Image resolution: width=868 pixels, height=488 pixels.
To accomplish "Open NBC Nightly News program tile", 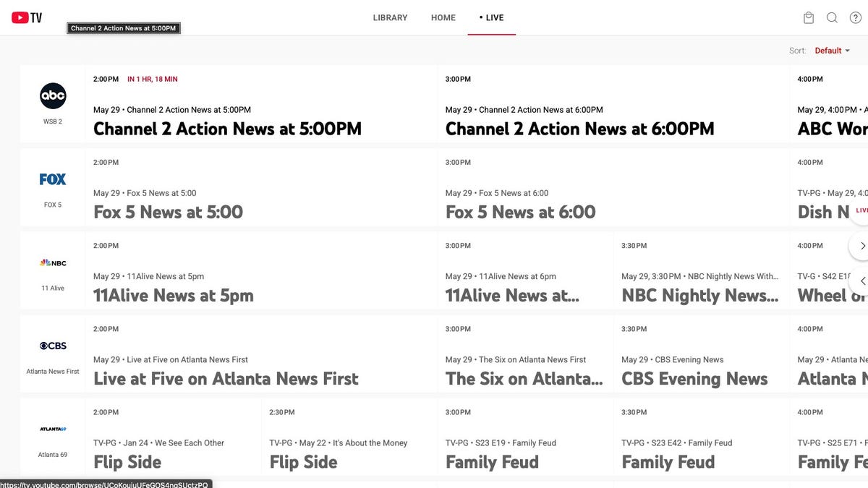I will (699, 295).
